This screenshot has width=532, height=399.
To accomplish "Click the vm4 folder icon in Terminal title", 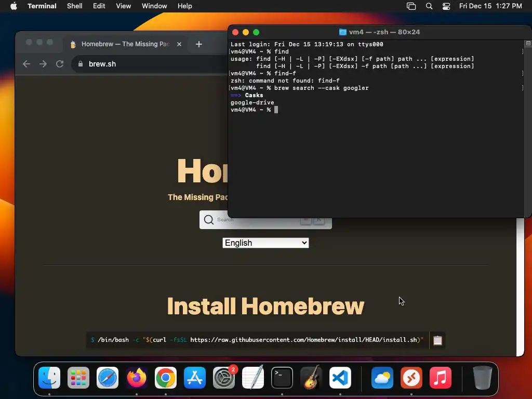I will pyautogui.click(x=343, y=32).
